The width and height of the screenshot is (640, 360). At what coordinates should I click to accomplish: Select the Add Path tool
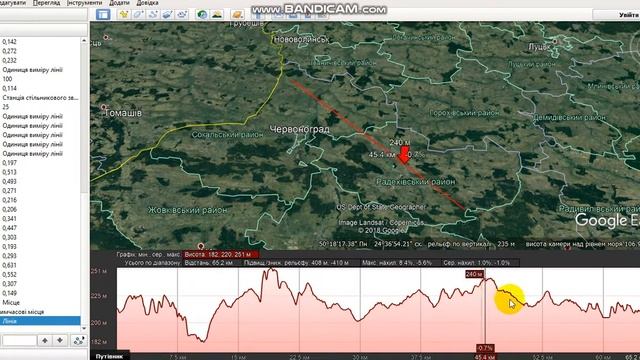pyautogui.click(x=153, y=15)
